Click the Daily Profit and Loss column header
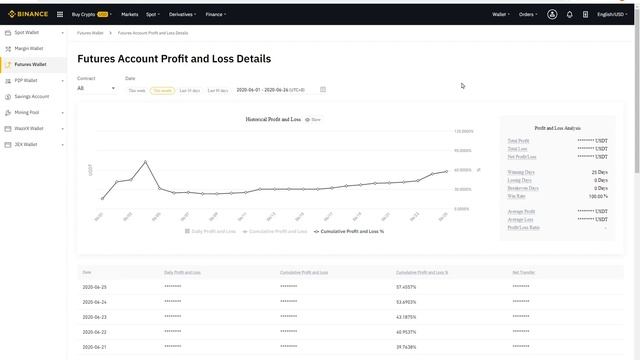 pyautogui.click(x=182, y=273)
